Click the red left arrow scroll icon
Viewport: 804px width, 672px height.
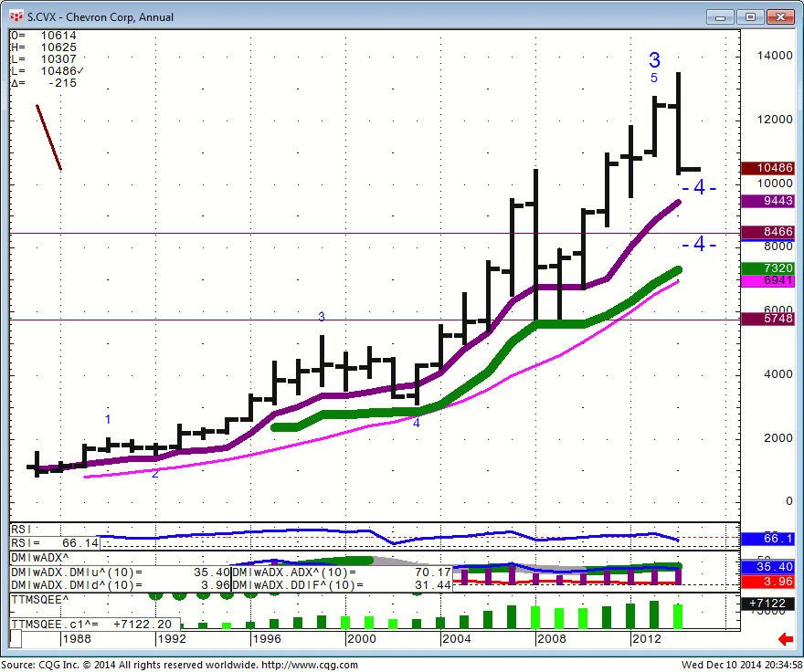coord(786,639)
